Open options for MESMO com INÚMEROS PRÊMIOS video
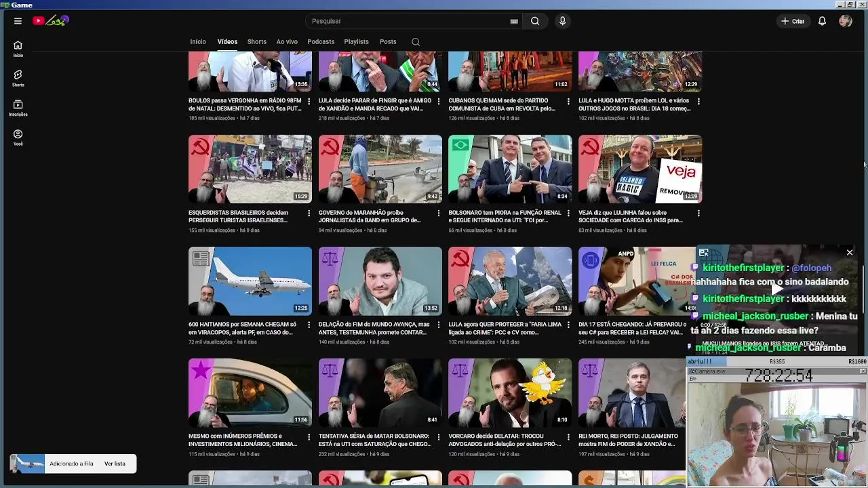Screen dimensions: 868x488 309,436
